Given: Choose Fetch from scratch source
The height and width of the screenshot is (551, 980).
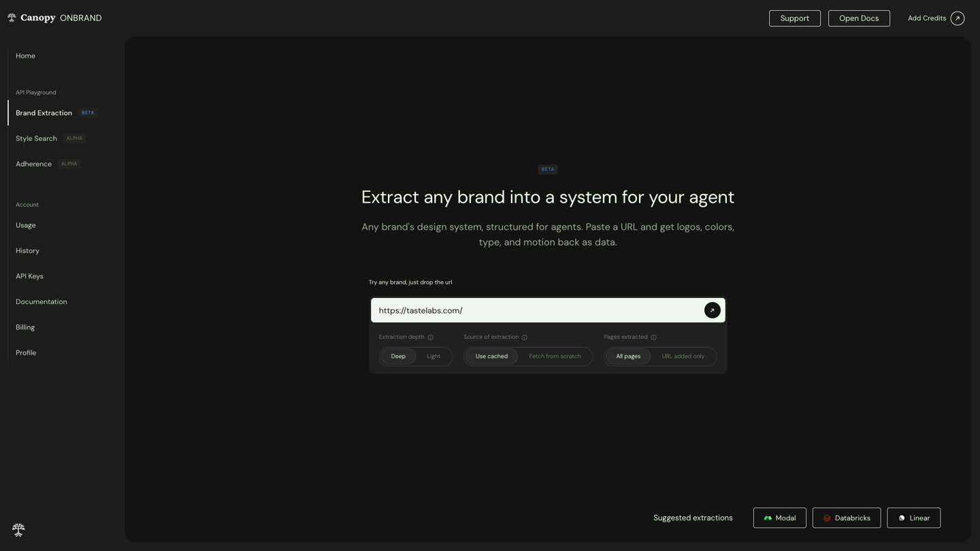Looking at the screenshot, I should [x=555, y=356].
